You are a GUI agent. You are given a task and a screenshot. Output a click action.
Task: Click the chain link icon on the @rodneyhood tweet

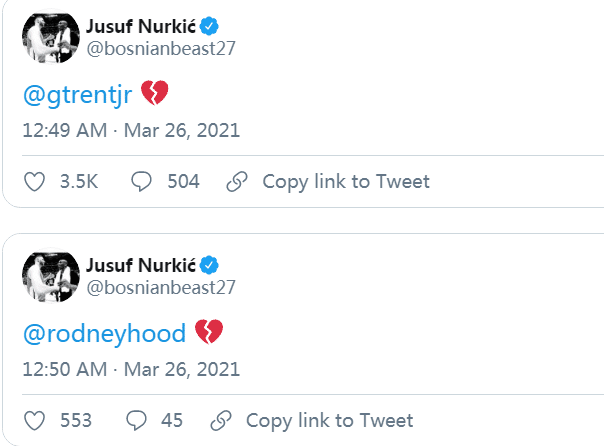[x=221, y=420]
